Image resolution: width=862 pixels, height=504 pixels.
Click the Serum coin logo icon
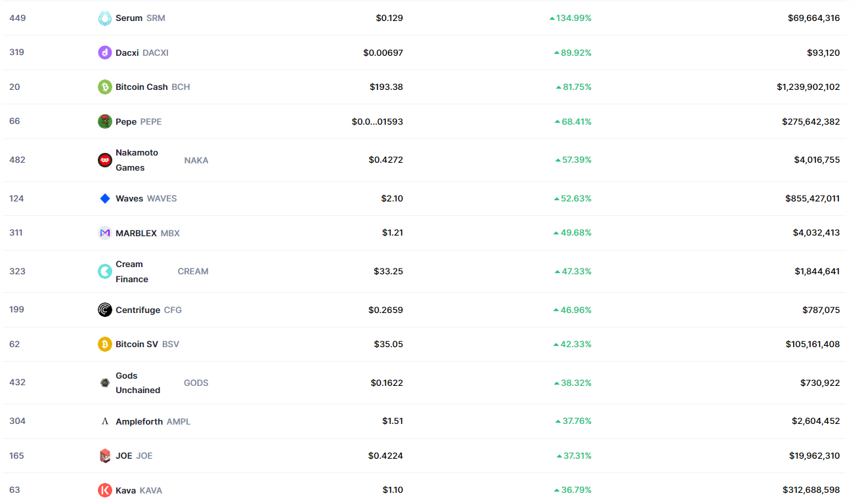pos(105,18)
